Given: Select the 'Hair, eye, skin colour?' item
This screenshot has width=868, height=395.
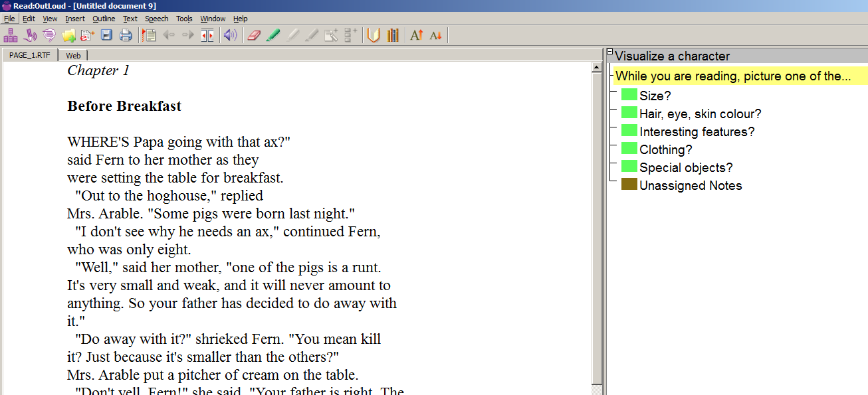Looking at the screenshot, I should (x=700, y=114).
